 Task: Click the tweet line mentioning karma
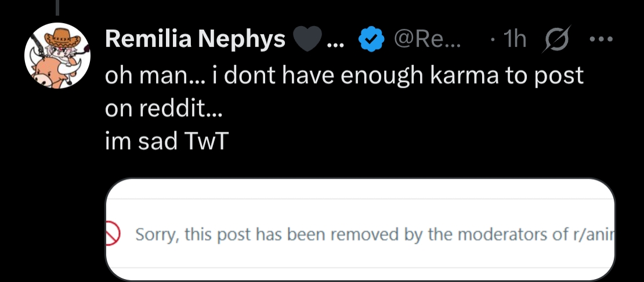pos(343,77)
